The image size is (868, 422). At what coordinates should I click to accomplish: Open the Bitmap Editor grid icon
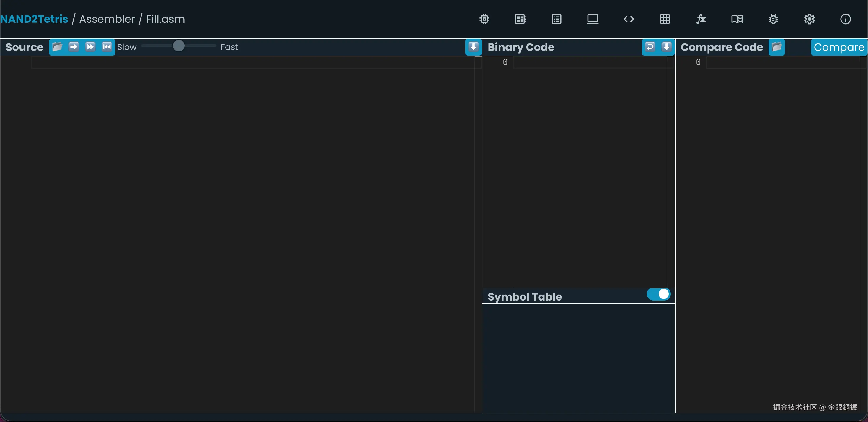(x=665, y=19)
